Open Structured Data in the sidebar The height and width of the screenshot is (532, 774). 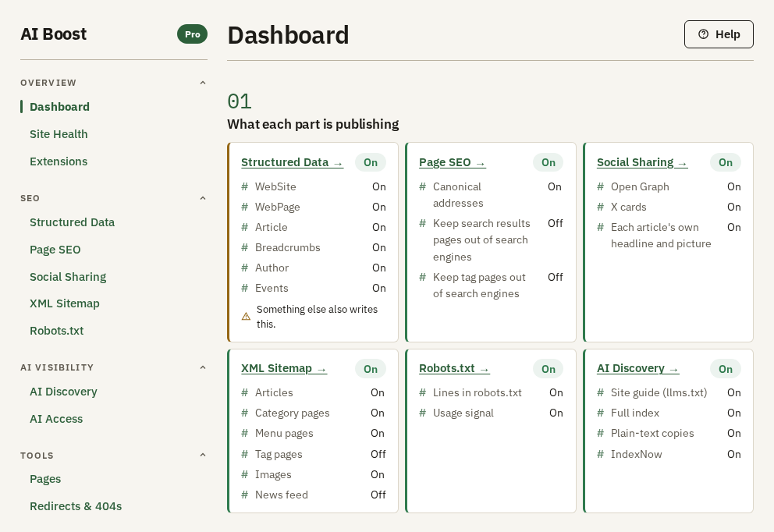[72, 222]
